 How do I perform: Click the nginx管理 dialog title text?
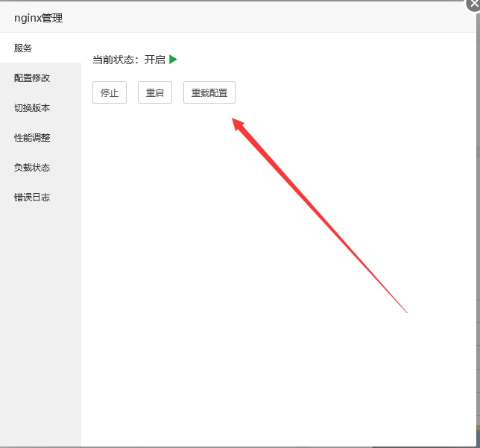click(38, 18)
